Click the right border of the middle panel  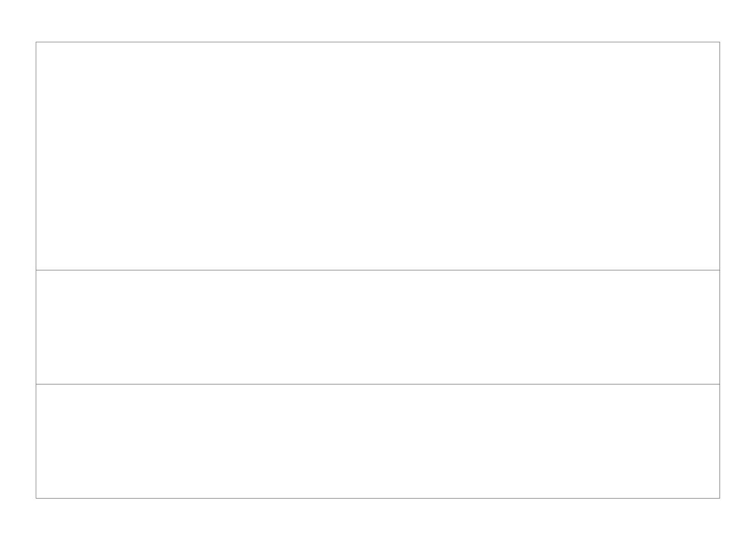coord(720,327)
